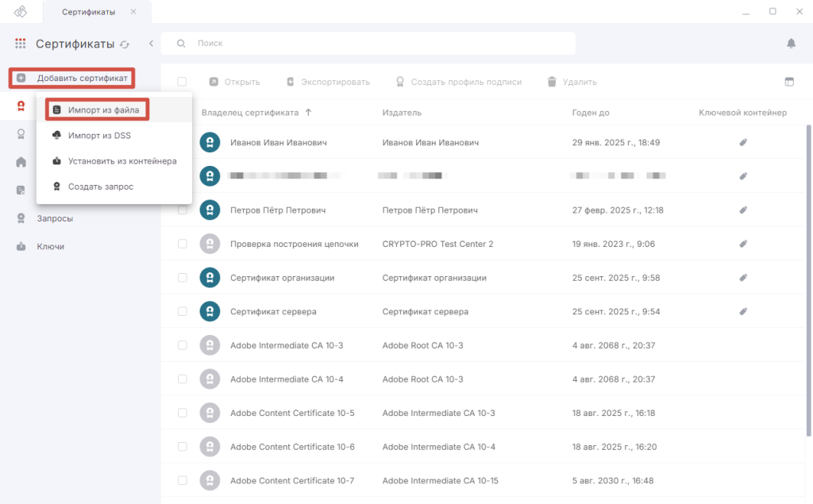The width and height of the screenshot is (813, 504).
Task: Choose Импорт из DSS from the menu
Action: pyautogui.click(x=114, y=136)
